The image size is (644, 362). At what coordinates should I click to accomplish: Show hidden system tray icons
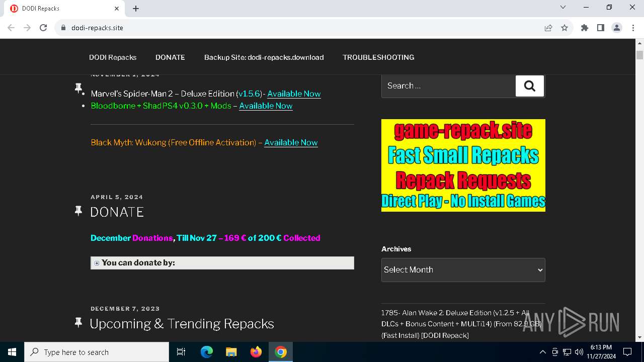542,352
